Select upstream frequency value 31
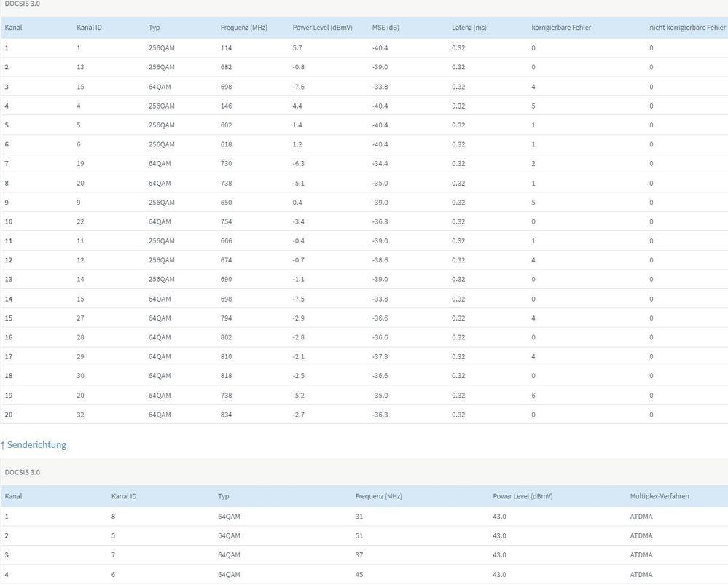Image resolution: width=728 pixels, height=585 pixels. (x=359, y=517)
